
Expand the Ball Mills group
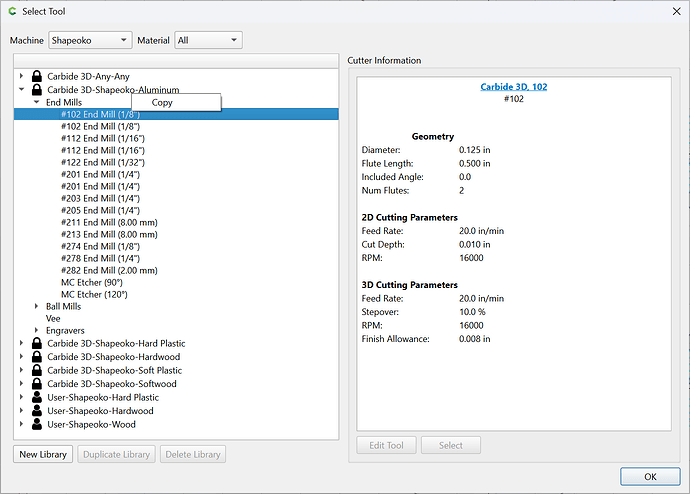[37, 306]
